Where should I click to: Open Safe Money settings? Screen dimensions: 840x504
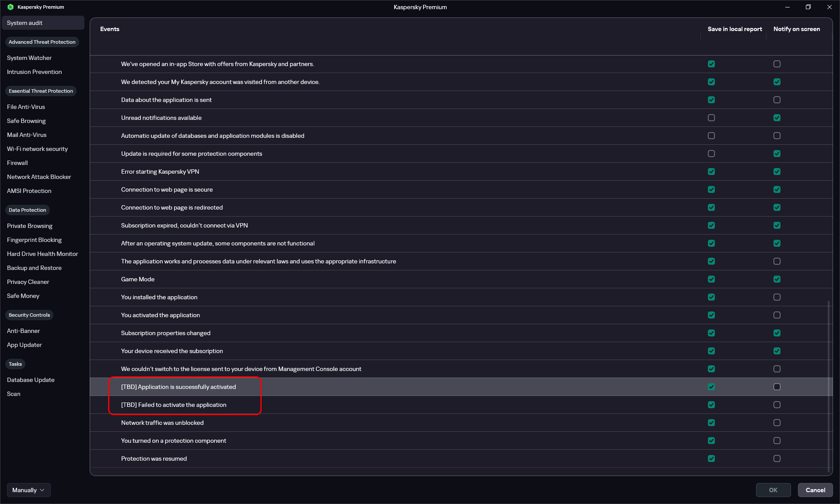[23, 296]
